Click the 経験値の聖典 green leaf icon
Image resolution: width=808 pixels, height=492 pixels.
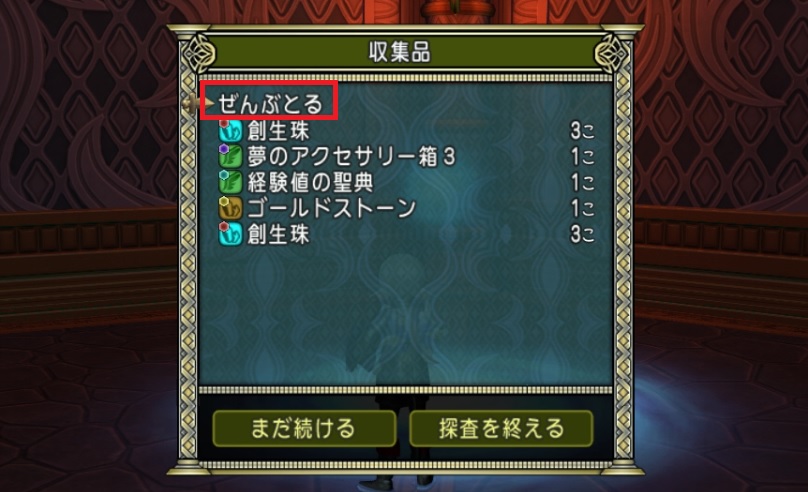230,182
